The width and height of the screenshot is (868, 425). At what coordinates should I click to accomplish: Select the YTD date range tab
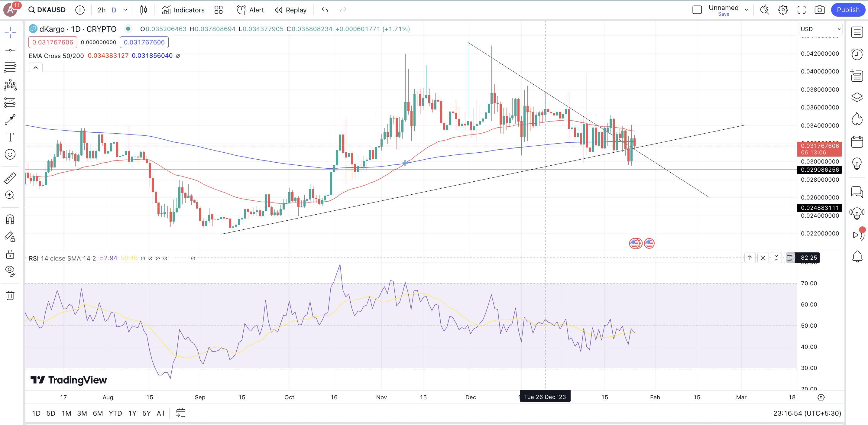click(x=115, y=413)
